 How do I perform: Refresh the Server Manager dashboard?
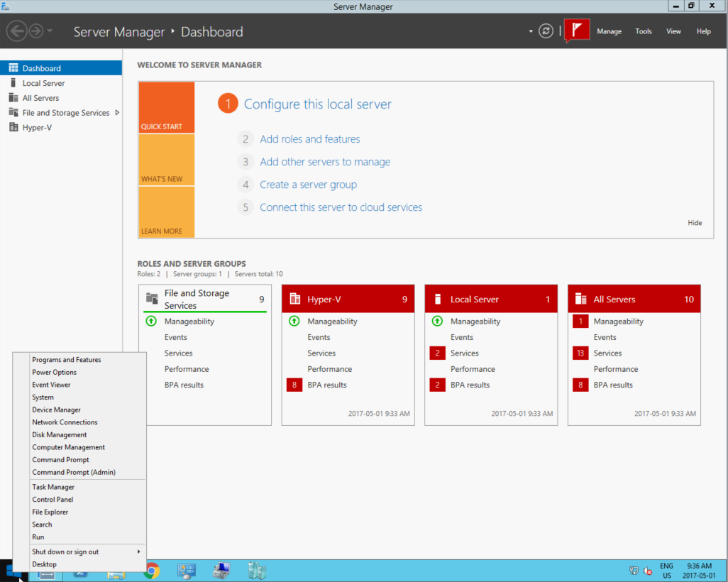tap(546, 31)
